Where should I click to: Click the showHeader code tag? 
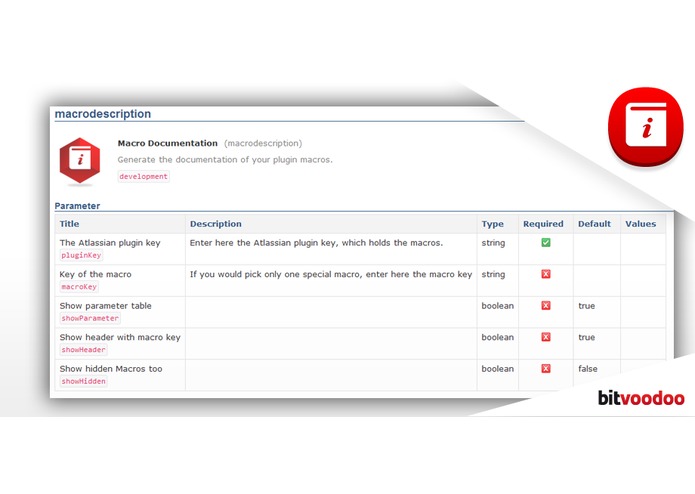pyautogui.click(x=83, y=350)
